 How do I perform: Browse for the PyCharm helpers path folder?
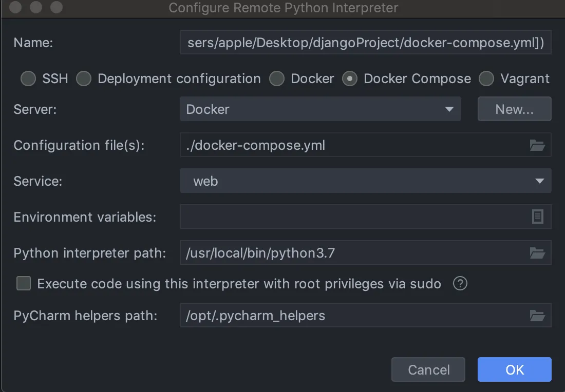point(537,315)
